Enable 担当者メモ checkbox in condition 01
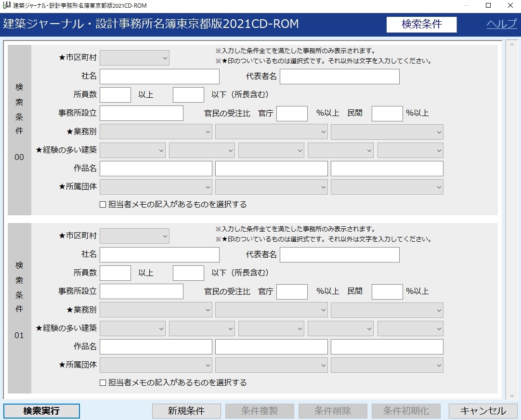 coord(103,382)
